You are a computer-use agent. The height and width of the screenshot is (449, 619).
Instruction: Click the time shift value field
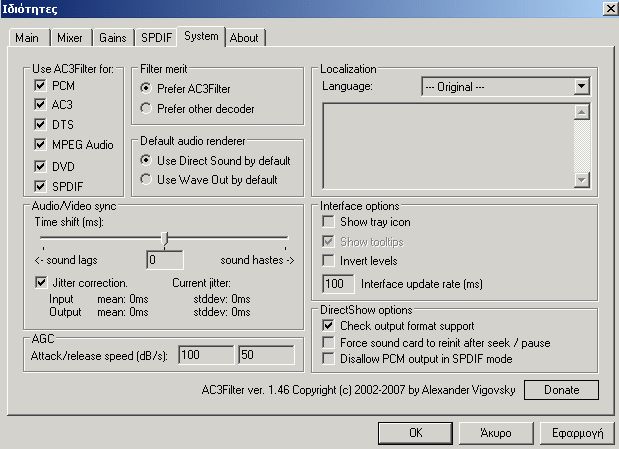coord(164,260)
